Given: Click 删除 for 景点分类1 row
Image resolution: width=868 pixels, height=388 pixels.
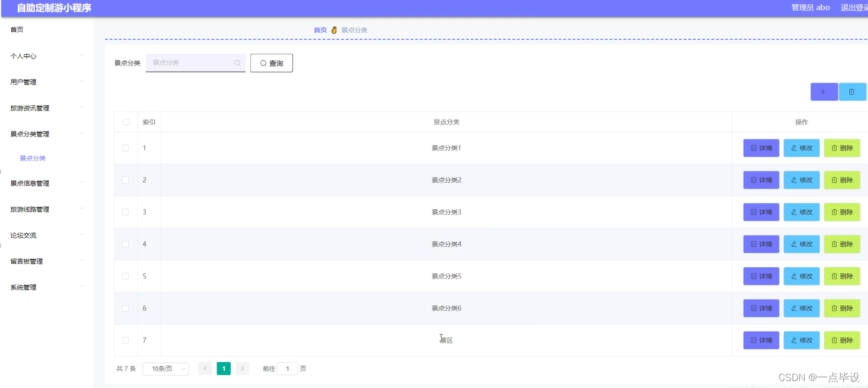Looking at the screenshot, I should 842,148.
